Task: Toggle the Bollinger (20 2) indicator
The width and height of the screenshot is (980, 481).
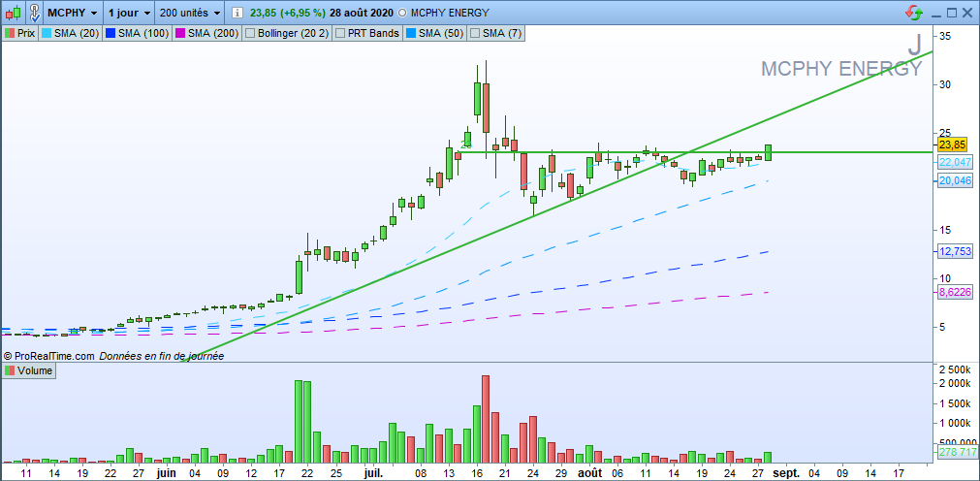Action: tap(288, 33)
